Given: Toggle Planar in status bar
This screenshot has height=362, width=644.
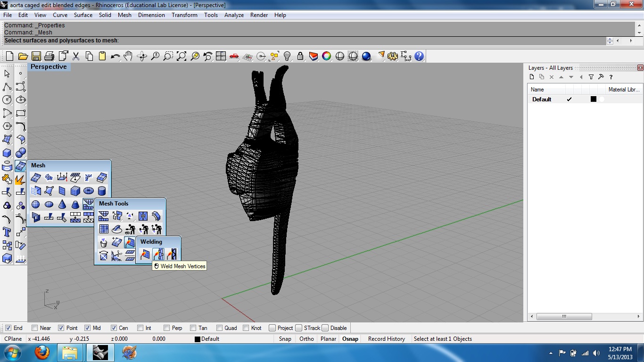Looking at the screenshot, I should pyautogui.click(x=328, y=339).
